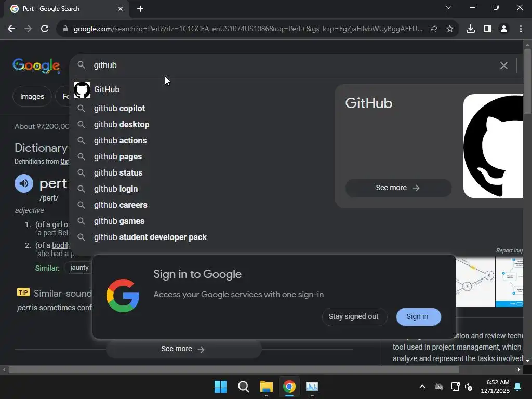Click in the github search input field
Screen dimensions: 532x399
(x=292, y=65)
